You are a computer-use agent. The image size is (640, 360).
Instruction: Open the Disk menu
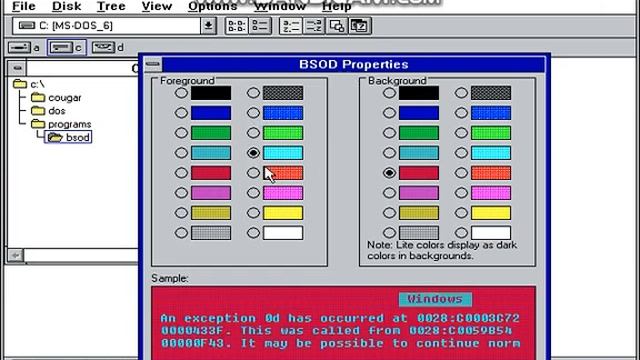coord(67,6)
